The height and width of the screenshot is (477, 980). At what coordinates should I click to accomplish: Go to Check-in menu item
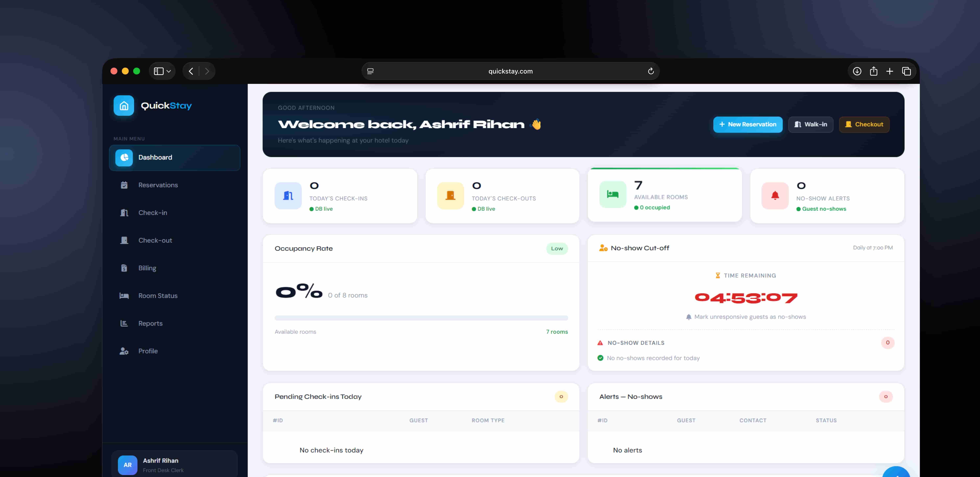(x=175, y=213)
